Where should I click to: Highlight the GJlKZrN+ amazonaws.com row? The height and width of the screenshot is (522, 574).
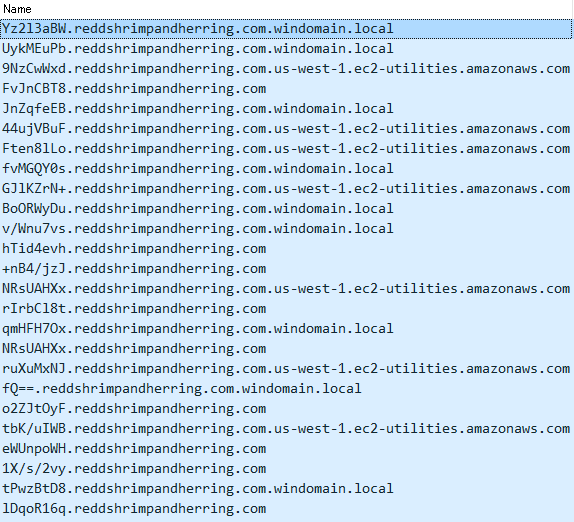pyautogui.click(x=286, y=189)
